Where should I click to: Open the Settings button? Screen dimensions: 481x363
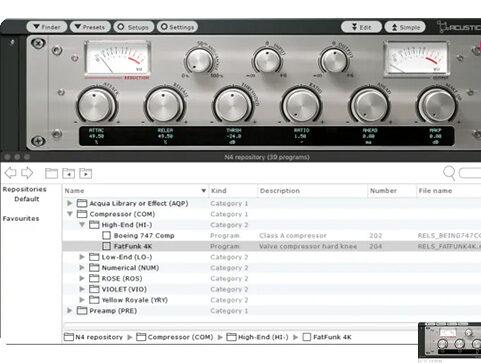177,27
